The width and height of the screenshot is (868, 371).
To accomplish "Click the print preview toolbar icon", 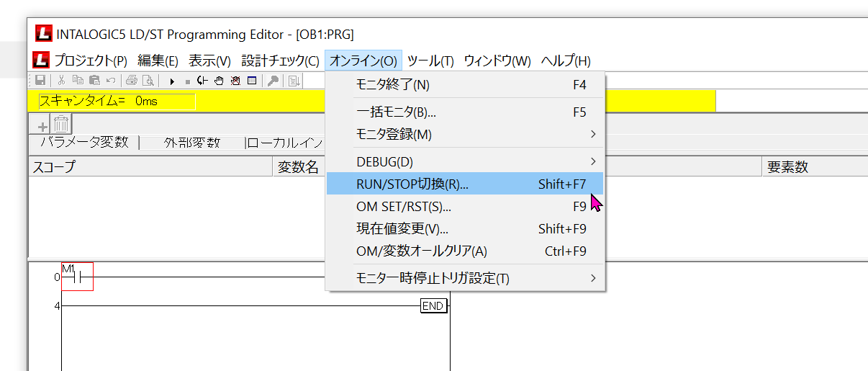I will (x=148, y=81).
